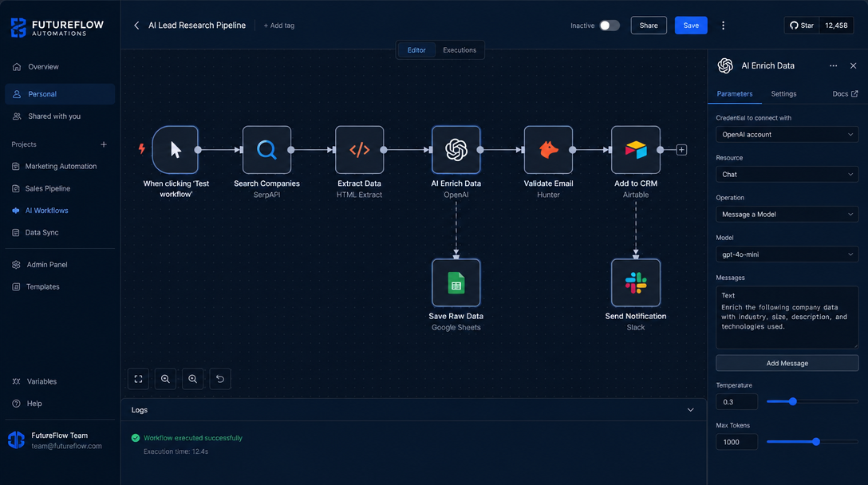Click the second magnifier zoom button
This screenshot has width=868, height=485.
192,379
